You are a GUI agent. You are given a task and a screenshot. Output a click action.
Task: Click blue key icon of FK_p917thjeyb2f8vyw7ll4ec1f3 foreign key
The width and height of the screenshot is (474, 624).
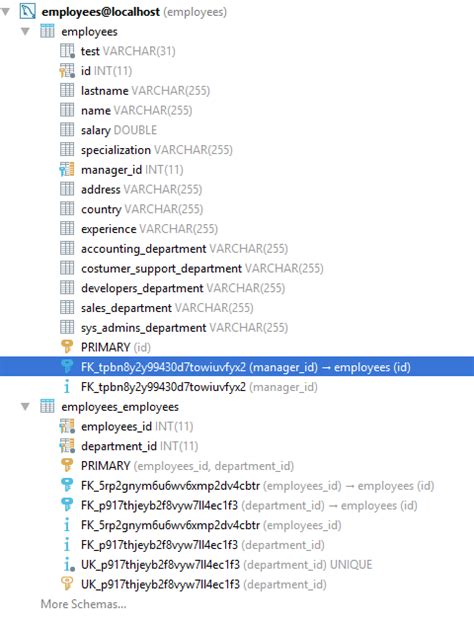click(67, 505)
